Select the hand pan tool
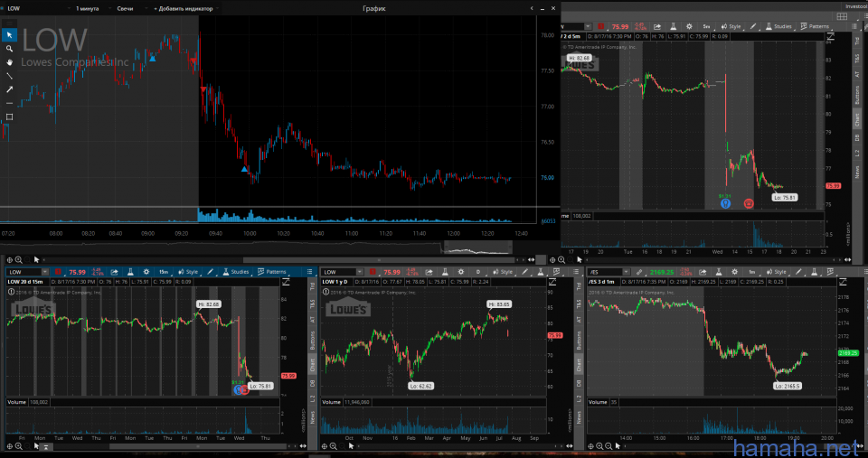This screenshot has width=868, height=458. [x=10, y=62]
